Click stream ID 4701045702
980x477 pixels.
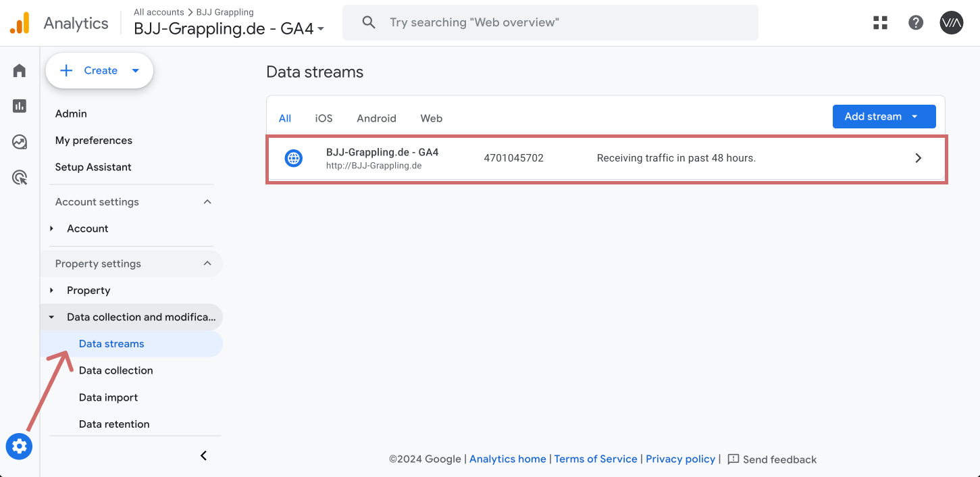(513, 158)
